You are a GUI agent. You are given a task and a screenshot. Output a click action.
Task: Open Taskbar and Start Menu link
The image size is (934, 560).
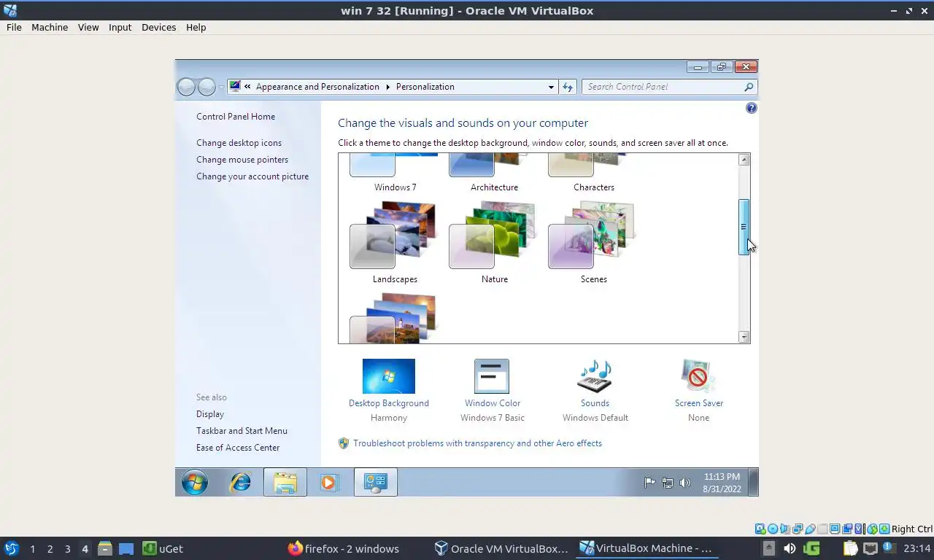(x=242, y=431)
